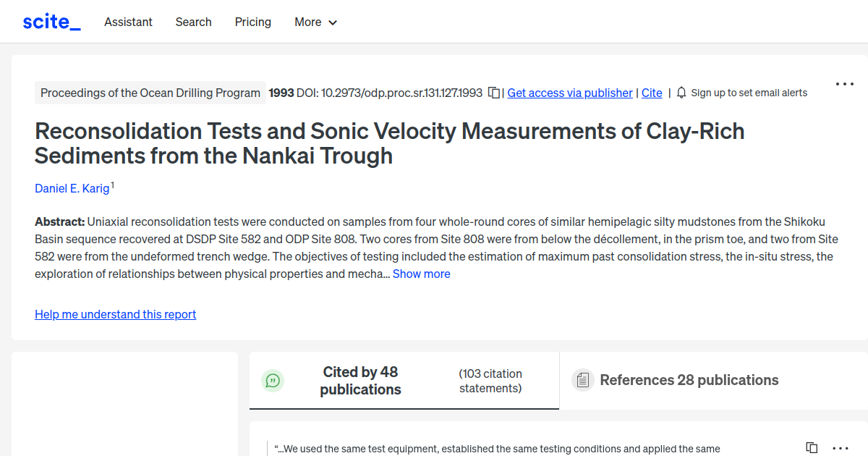
Task: Click the scite_ logo
Action: (51, 21)
